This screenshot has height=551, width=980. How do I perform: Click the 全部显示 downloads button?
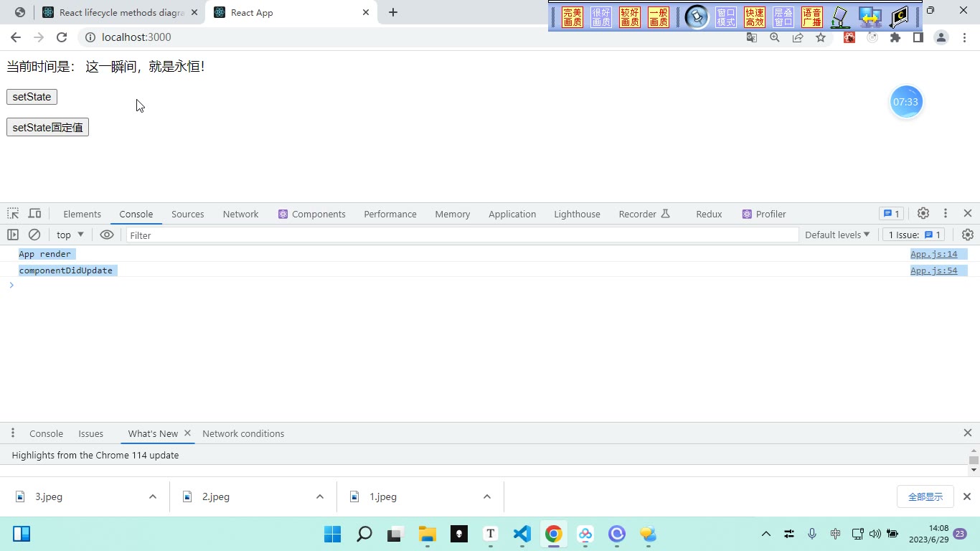(x=925, y=496)
